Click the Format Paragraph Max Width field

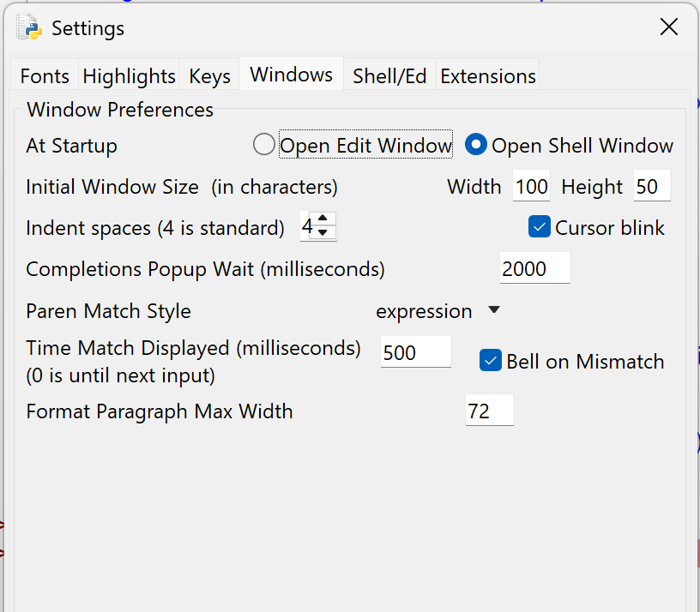489,411
